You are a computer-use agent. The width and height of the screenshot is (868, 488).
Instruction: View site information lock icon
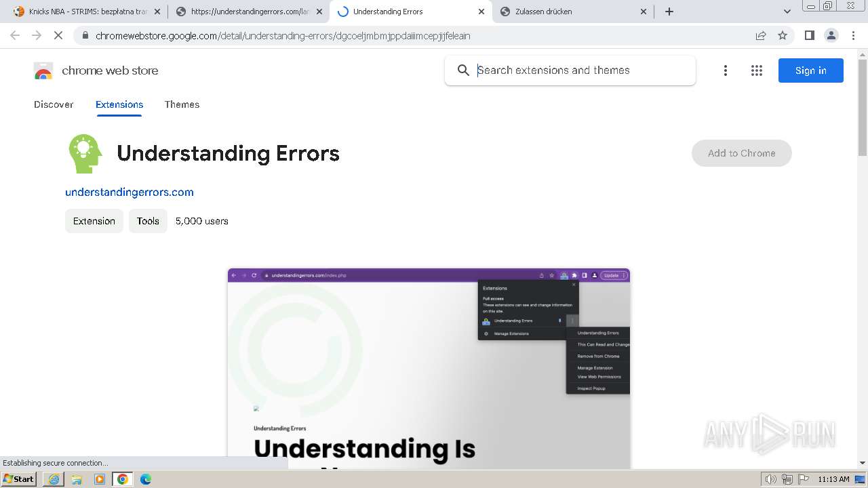(85, 35)
